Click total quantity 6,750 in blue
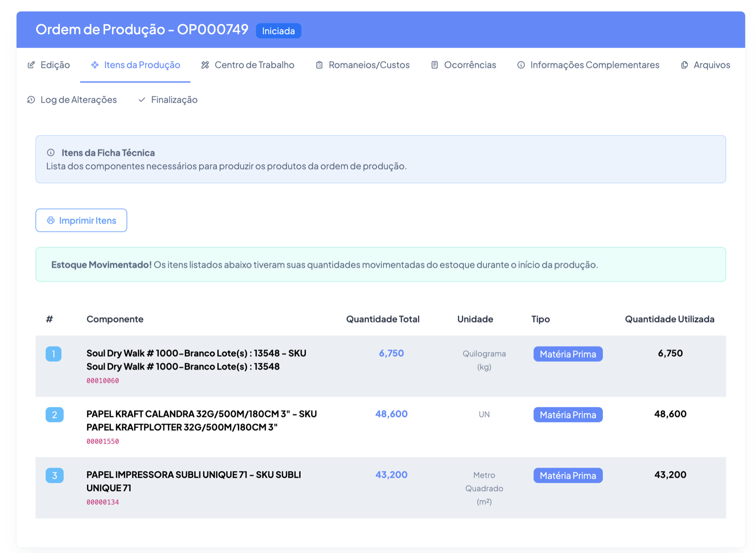Viewport: 756px width, 553px height. 391,353
